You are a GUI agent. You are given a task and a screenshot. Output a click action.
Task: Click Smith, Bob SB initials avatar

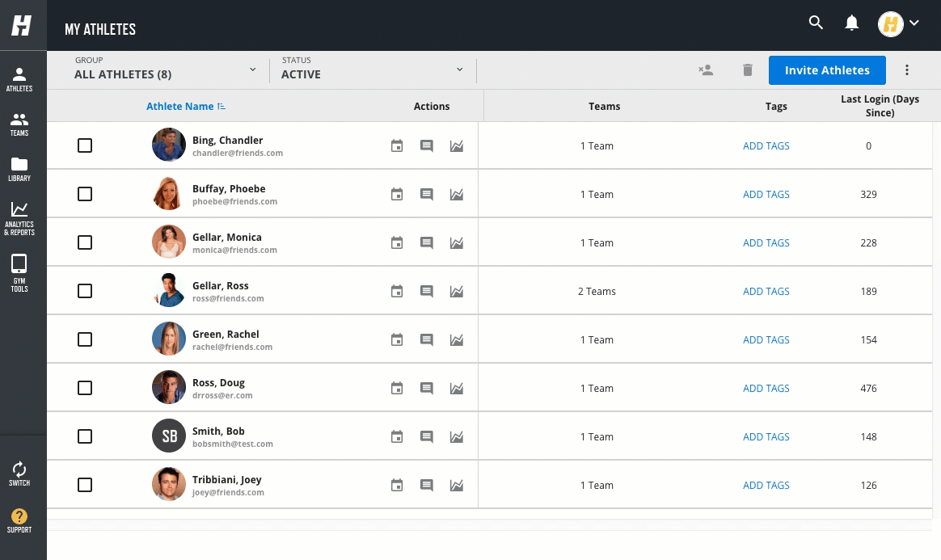[x=169, y=436]
